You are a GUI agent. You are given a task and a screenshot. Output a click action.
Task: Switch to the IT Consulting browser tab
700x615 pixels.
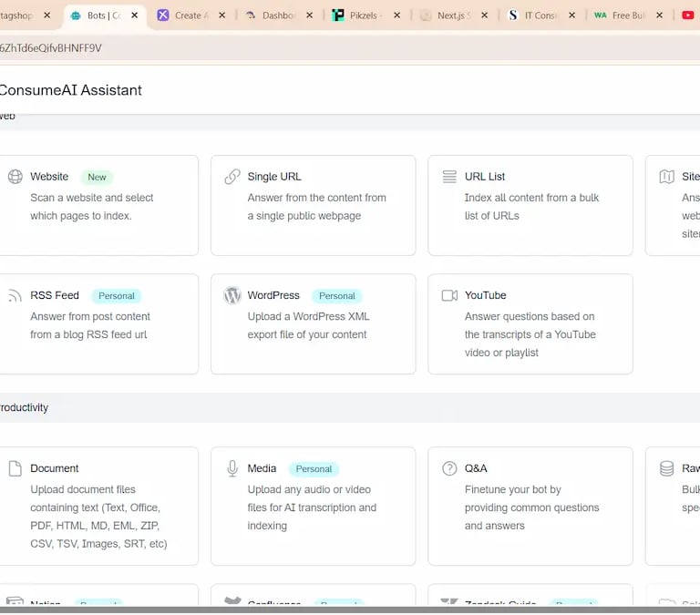click(x=540, y=15)
